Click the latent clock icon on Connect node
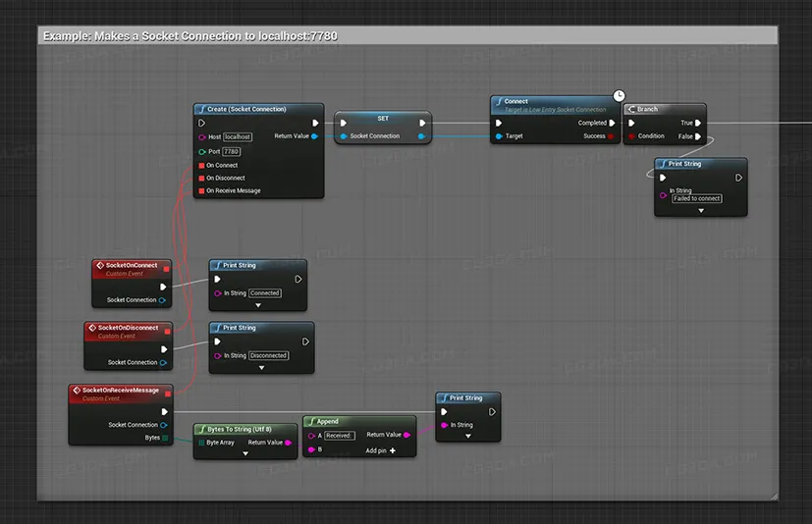The width and height of the screenshot is (812, 524). [619, 96]
